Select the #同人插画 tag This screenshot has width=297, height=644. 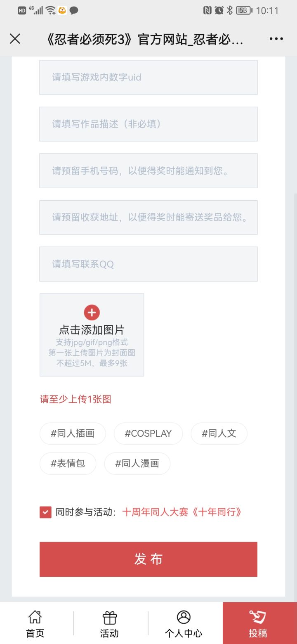tap(73, 433)
